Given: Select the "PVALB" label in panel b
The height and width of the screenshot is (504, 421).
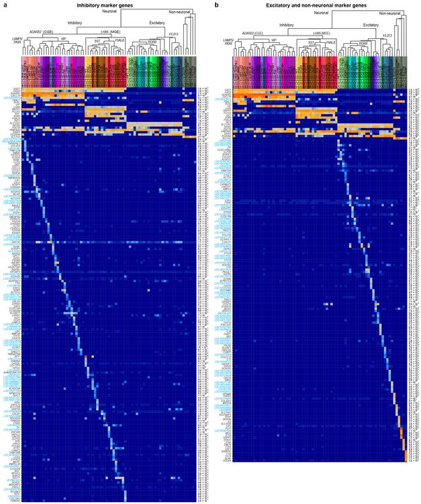Looking at the screenshot, I should [331, 42].
